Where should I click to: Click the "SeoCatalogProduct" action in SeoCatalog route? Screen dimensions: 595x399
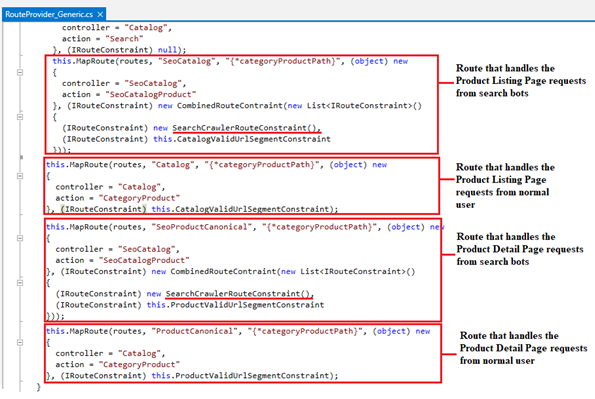click(x=151, y=95)
